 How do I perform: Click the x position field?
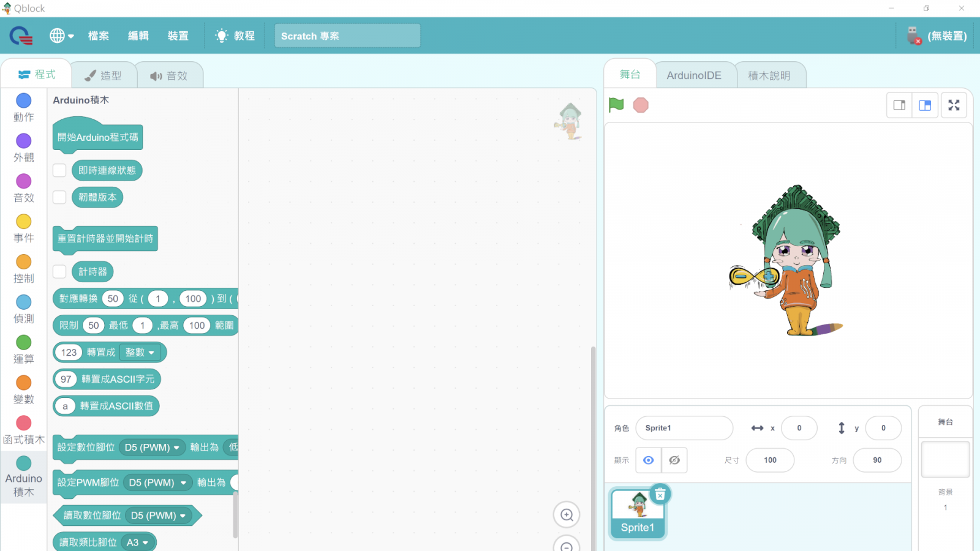pos(799,428)
